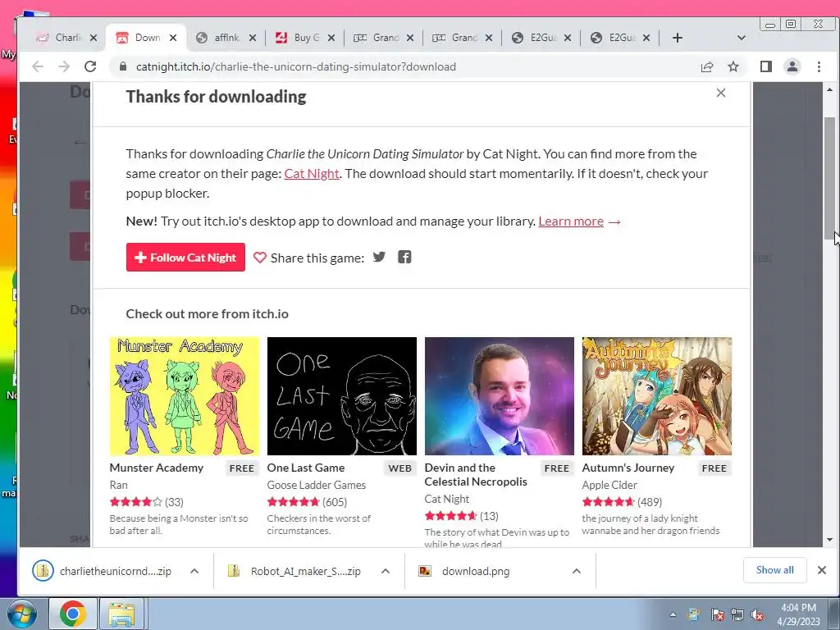
Task: Expand options for charlietheunicornd zip download
Action: (x=194, y=571)
